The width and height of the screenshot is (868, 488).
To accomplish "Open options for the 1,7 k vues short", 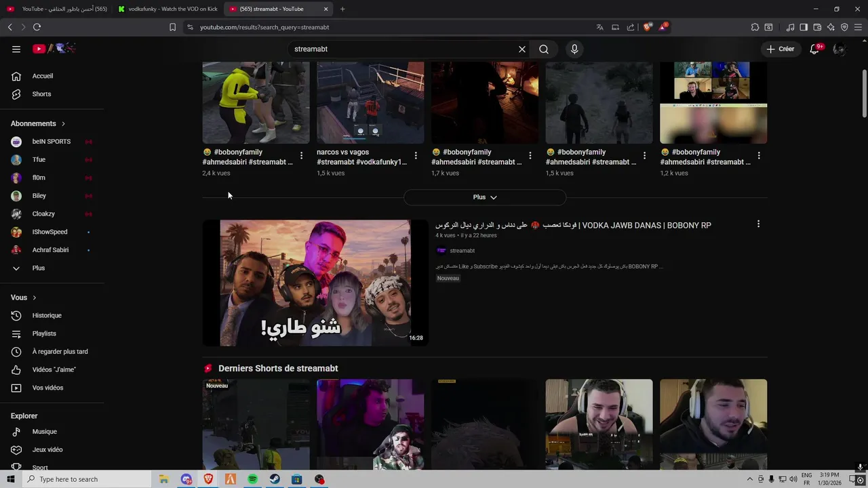I will pyautogui.click(x=530, y=156).
